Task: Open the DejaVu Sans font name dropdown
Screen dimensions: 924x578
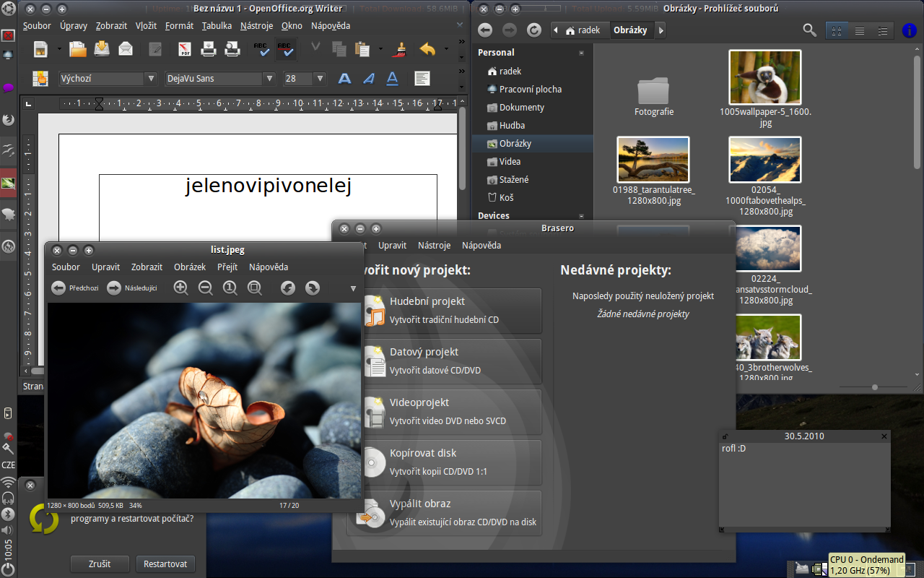Action: 269,78
